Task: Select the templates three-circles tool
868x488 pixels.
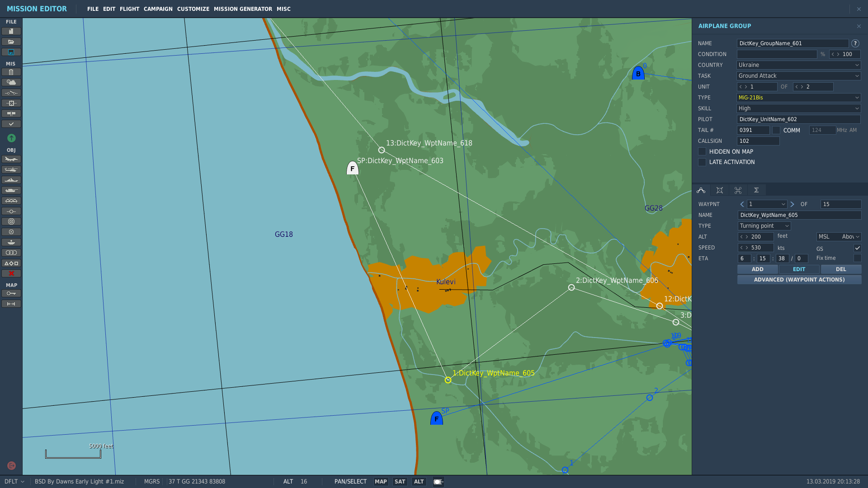Action: (11, 253)
